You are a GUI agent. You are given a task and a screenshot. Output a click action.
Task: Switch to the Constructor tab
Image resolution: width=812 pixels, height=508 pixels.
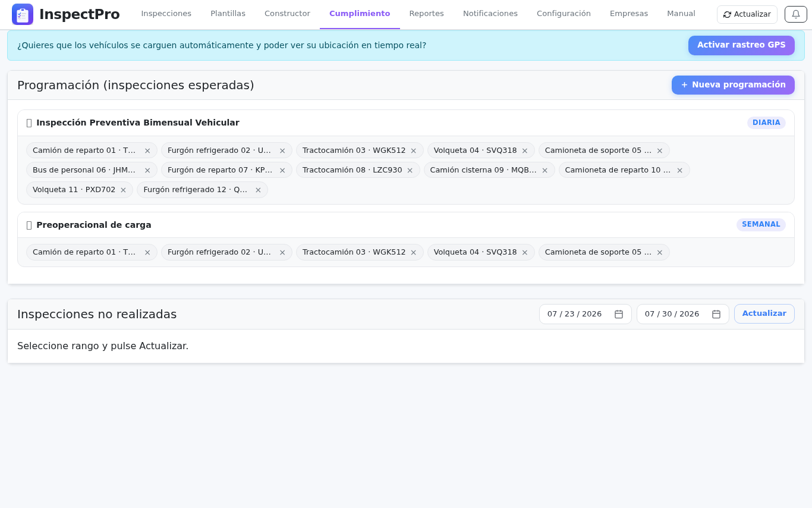pos(287,14)
